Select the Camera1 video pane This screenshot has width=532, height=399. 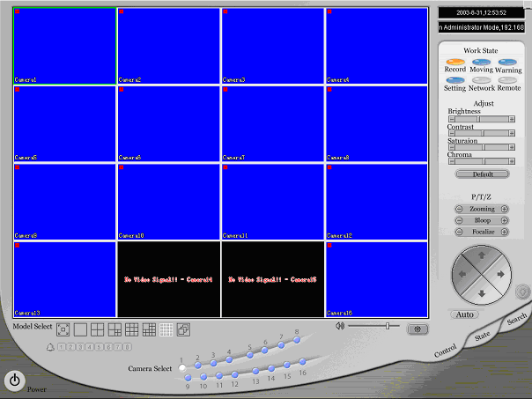pos(65,46)
